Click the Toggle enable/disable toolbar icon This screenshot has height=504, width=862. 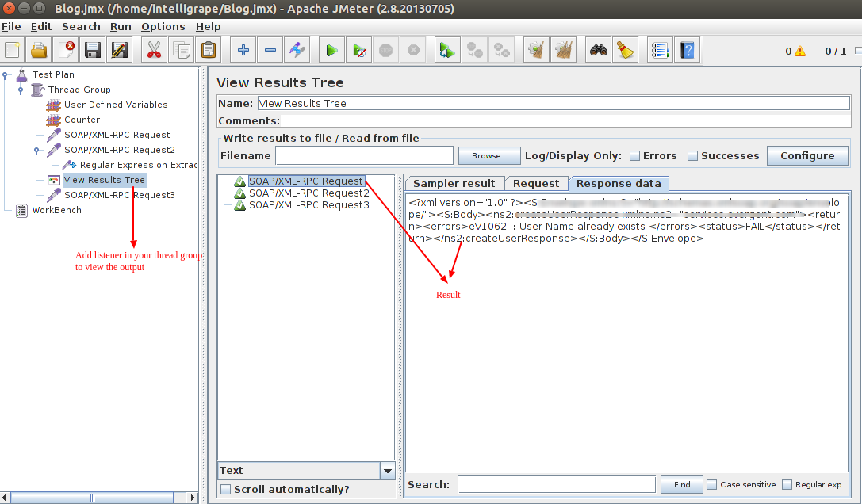(x=297, y=51)
